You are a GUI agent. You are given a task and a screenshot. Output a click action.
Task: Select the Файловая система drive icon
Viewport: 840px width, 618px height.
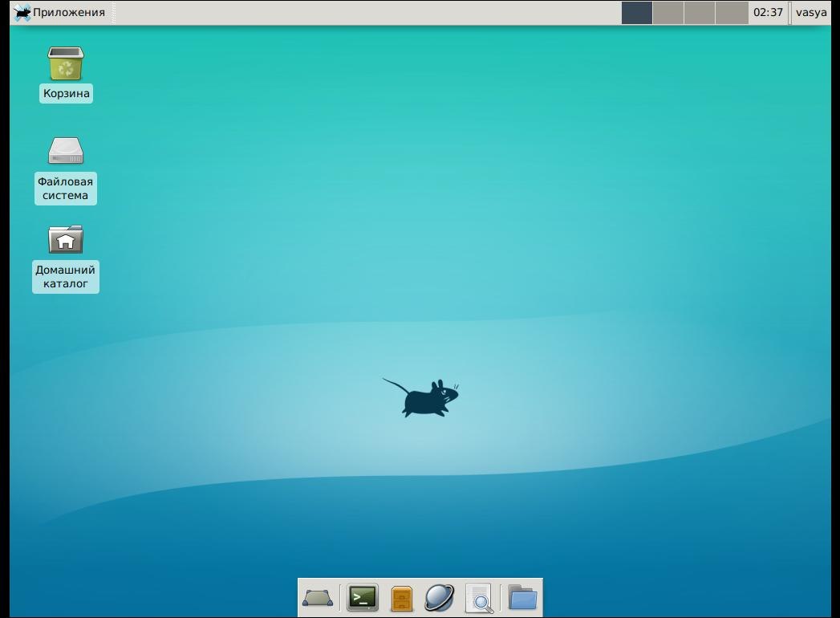click(66, 151)
